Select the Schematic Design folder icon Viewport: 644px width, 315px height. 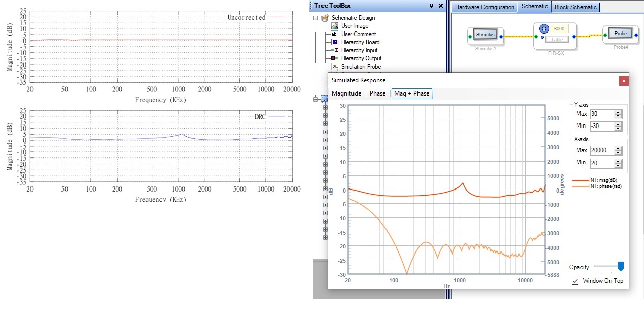coord(324,18)
